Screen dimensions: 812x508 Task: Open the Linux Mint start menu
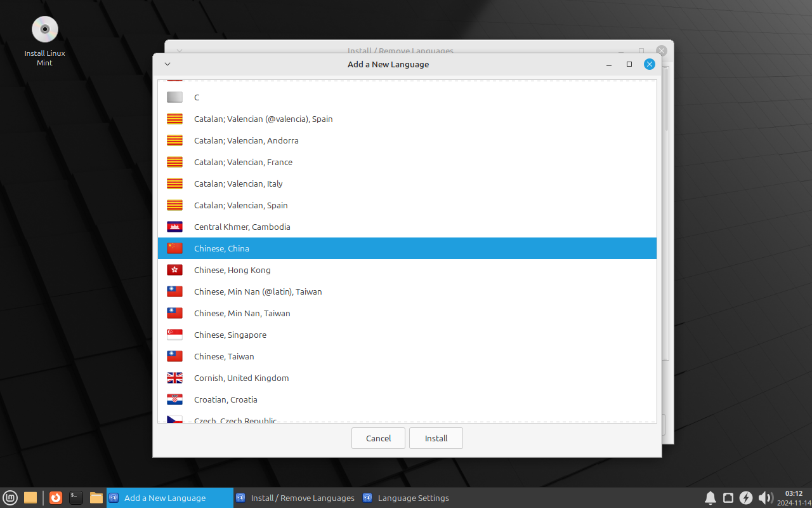pyautogui.click(x=10, y=498)
